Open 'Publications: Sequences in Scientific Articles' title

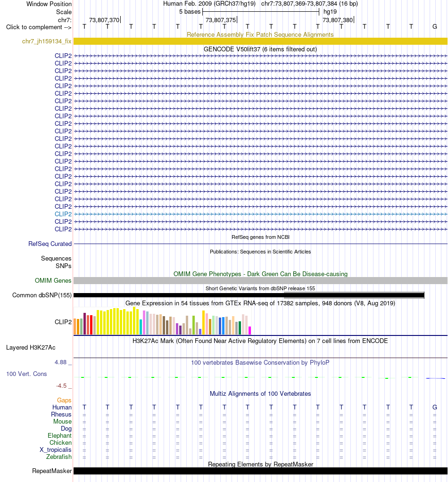260,252
